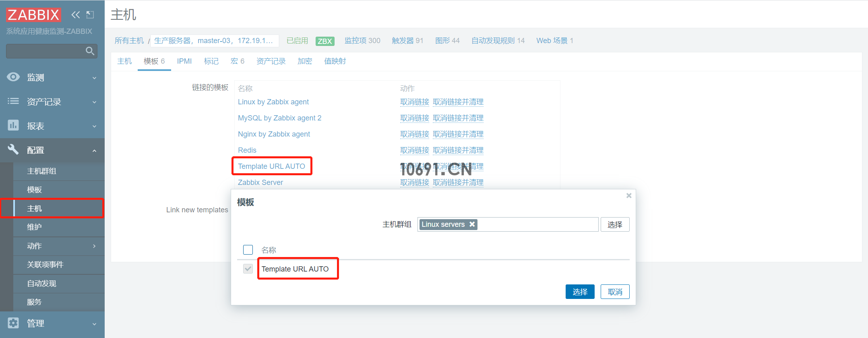
Task: Click 取消链接 for Linux by Zabbix agent
Action: 415,102
